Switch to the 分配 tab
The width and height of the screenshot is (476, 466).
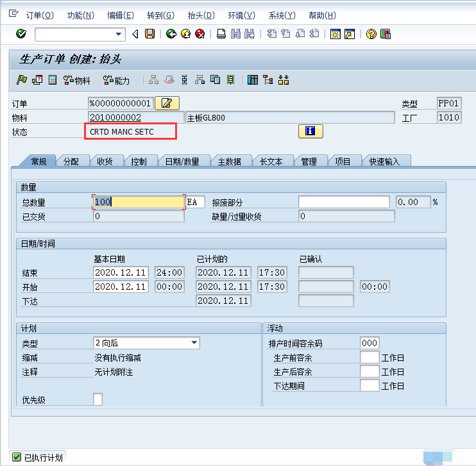[71, 162]
